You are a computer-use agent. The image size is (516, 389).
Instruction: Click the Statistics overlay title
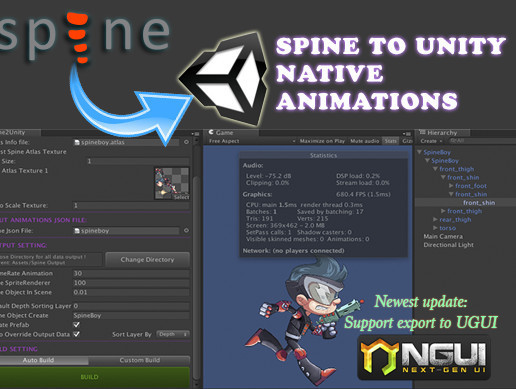[323, 155]
